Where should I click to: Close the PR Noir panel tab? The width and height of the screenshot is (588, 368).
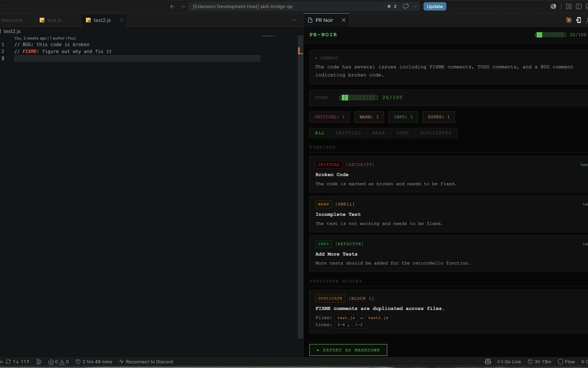344,20
